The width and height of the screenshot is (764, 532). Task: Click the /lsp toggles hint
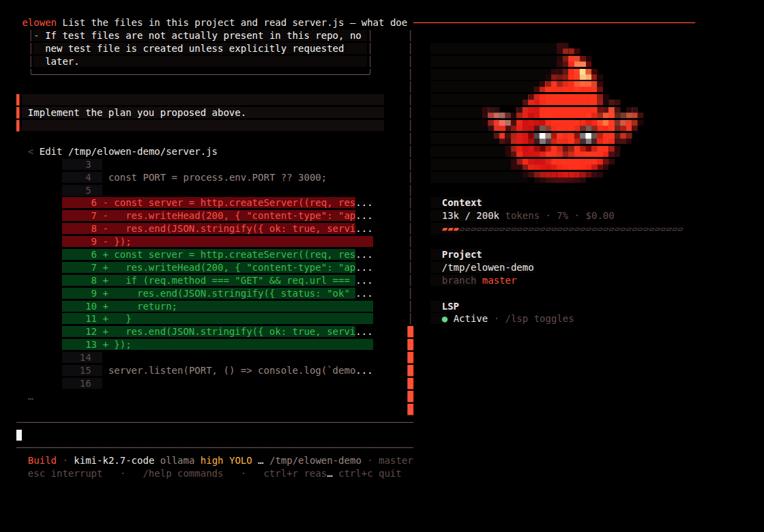[540, 319]
